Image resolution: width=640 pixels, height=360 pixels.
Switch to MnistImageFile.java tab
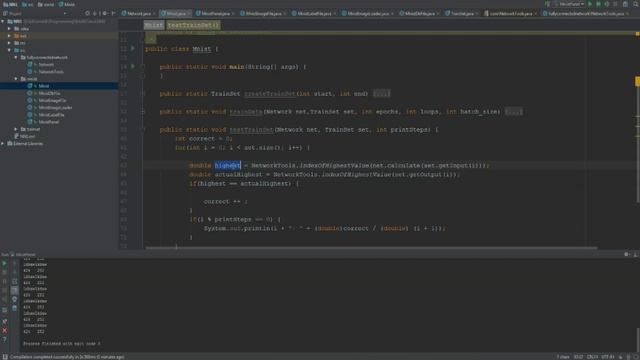(264, 13)
